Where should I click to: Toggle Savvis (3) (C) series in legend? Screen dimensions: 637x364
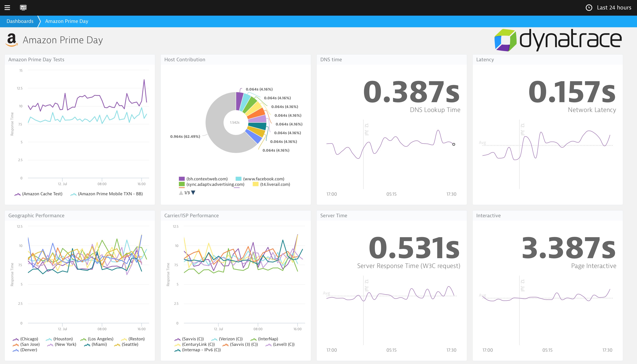[240, 344]
